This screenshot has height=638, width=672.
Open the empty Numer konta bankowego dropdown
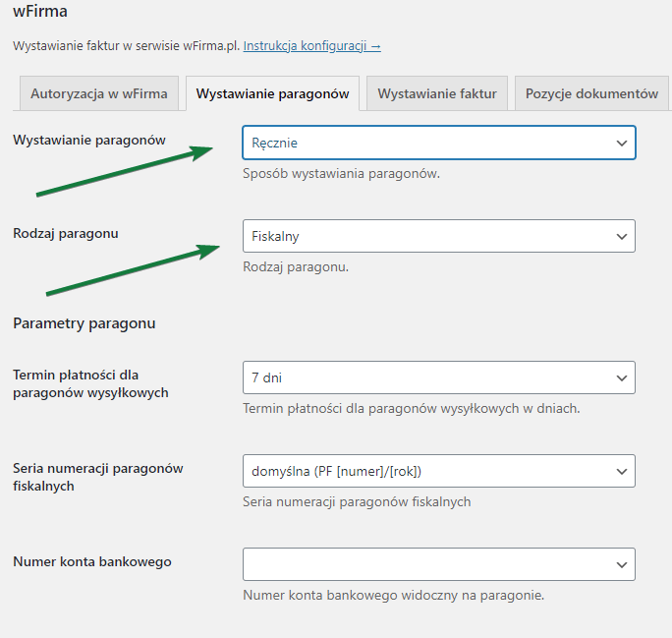tap(439, 564)
